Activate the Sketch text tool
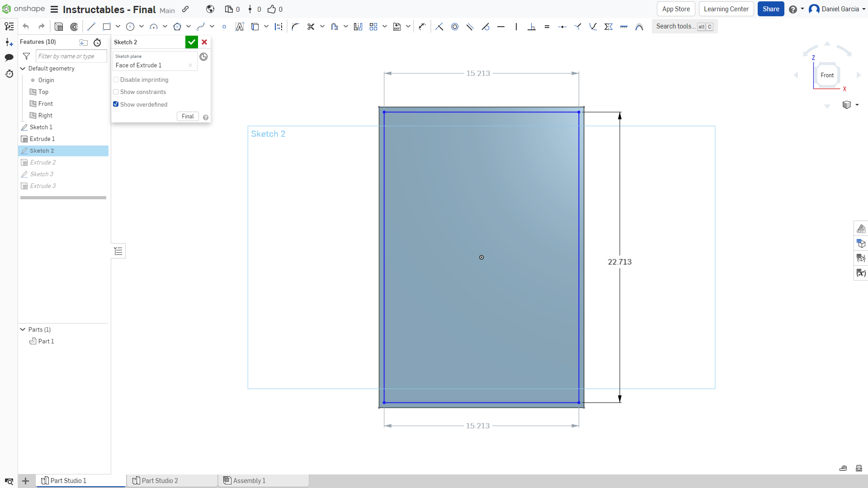 coord(240,27)
